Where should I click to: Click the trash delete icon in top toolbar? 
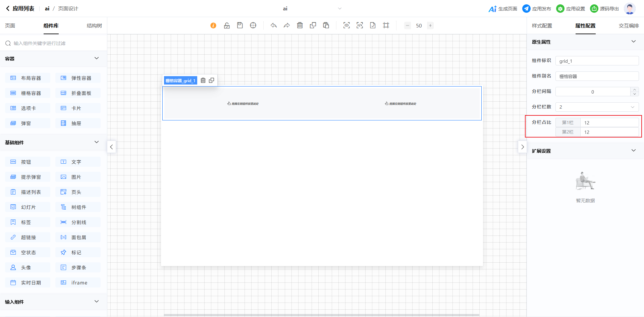[x=300, y=25]
